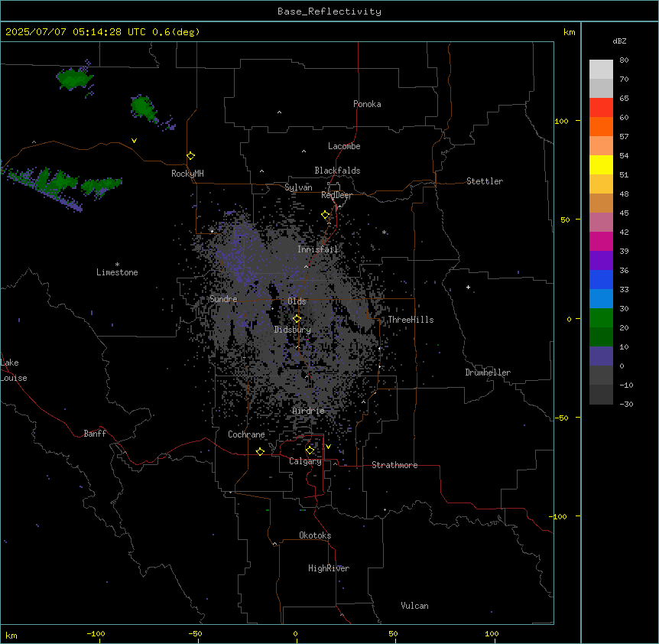Click the Drumheller label
Viewport: 659px width, 644px height.
488,372
